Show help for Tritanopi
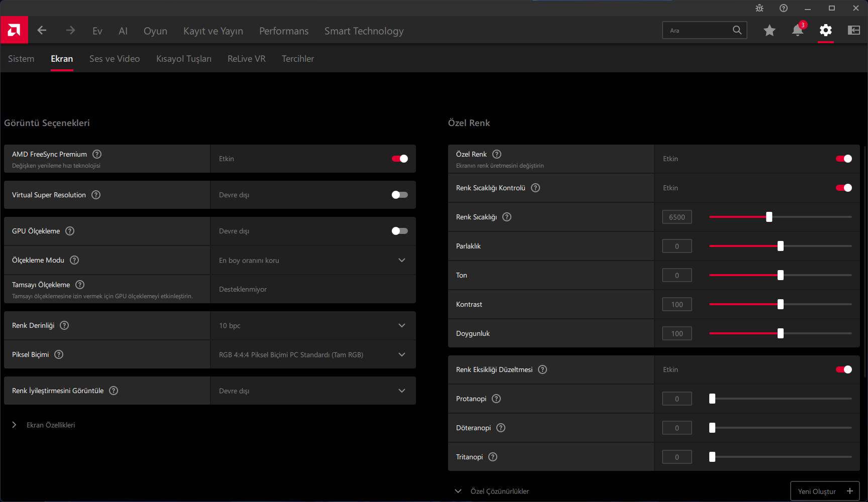This screenshot has height=502, width=868. pyautogui.click(x=493, y=457)
